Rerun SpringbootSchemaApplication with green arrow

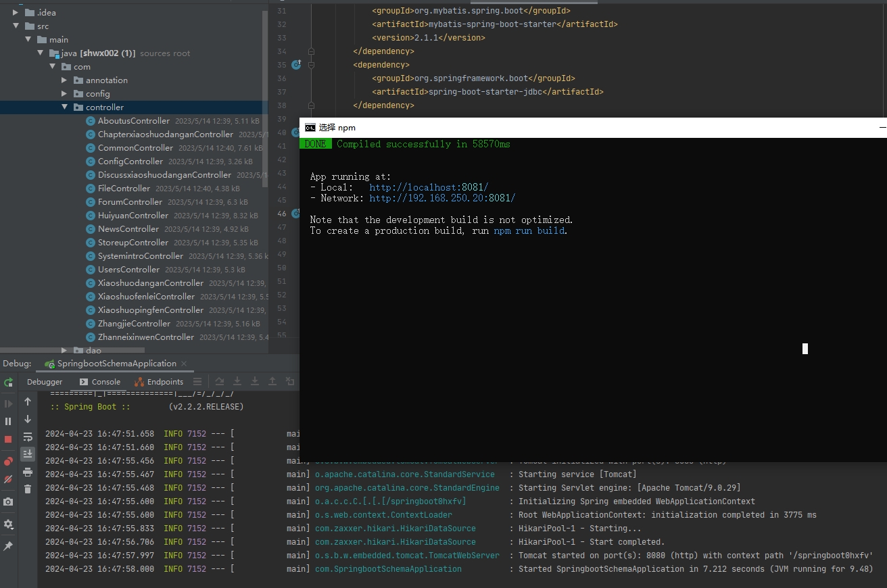[8, 383]
